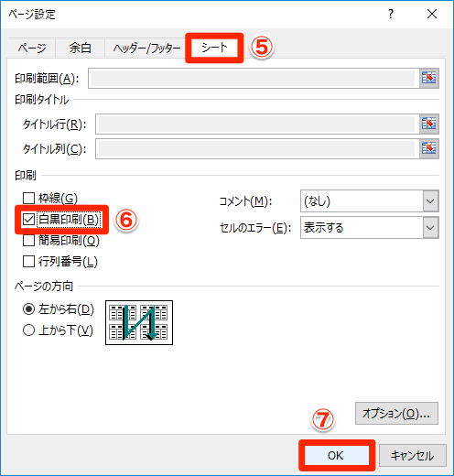The height and width of the screenshot is (476, 454).
Task: Expand the セルのエラー(E) dropdown
Action: [x=430, y=228]
